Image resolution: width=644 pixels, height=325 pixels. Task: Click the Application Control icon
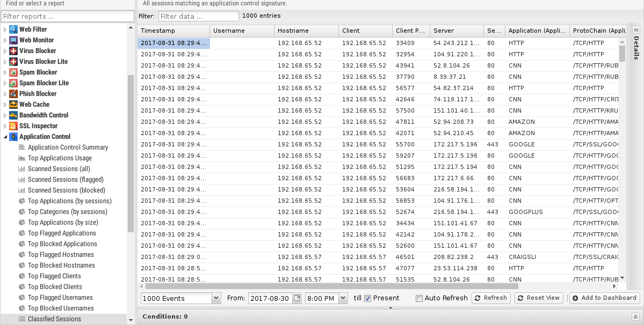[x=13, y=136]
